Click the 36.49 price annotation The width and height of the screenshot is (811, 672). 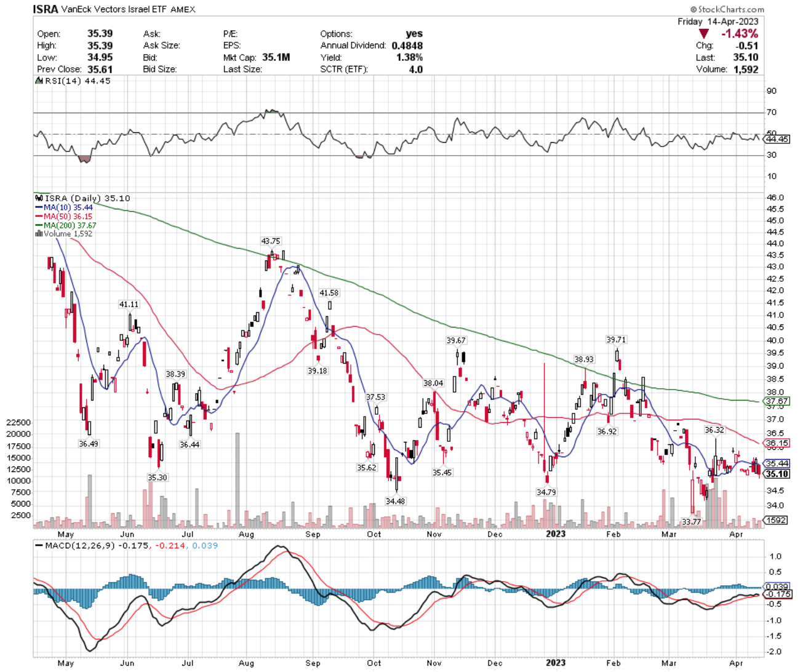[89, 444]
